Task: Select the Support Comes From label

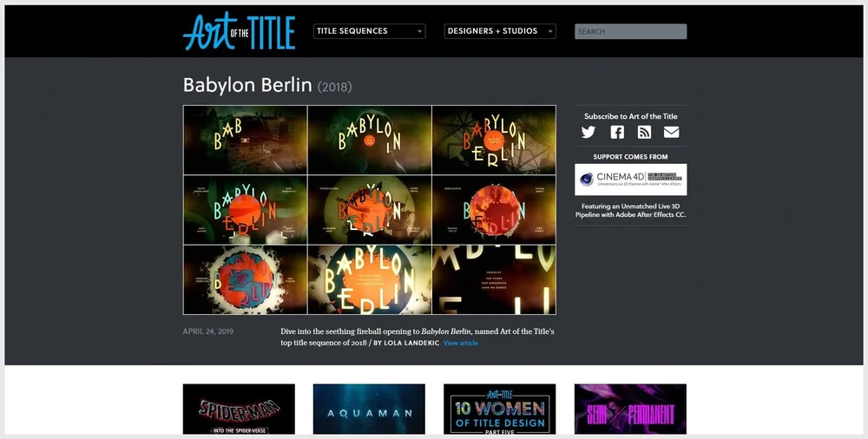Action: click(x=630, y=157)
